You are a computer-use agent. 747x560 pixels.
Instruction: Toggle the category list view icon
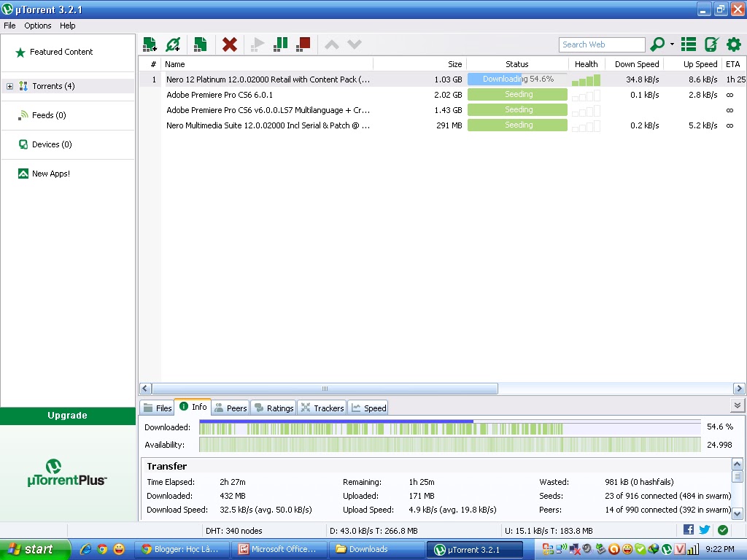click(x=689, y=44)
